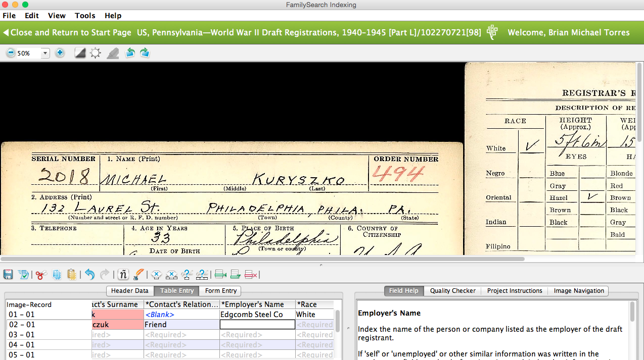This screenshot has width=644, height=360.
Task: Click the invert image colors icon
Action: coord(80,53)
